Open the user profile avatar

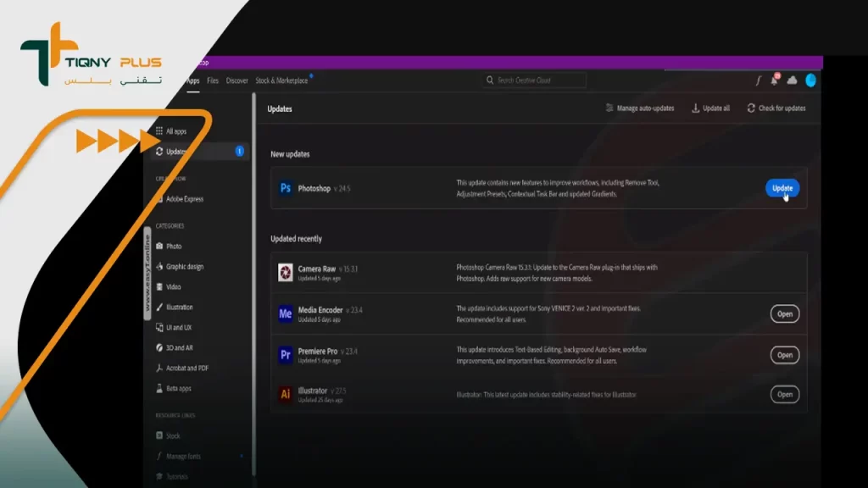[810, 80]
